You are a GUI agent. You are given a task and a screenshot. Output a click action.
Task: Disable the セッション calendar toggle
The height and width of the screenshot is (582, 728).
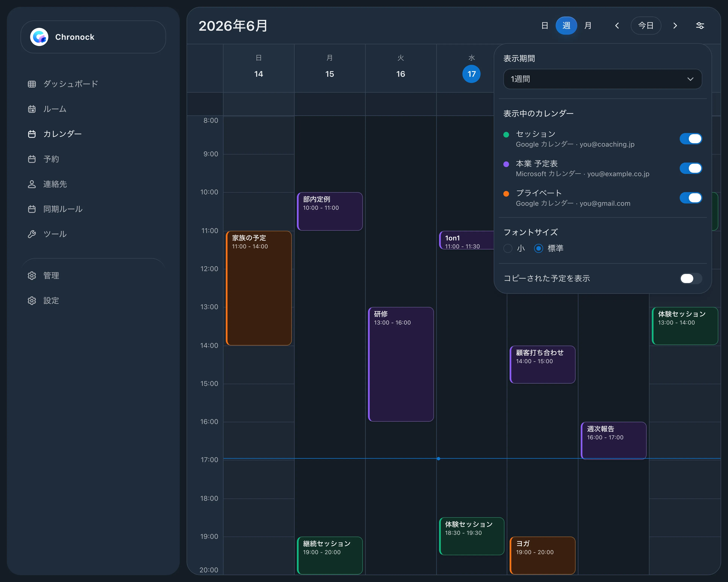click(690, 139)
